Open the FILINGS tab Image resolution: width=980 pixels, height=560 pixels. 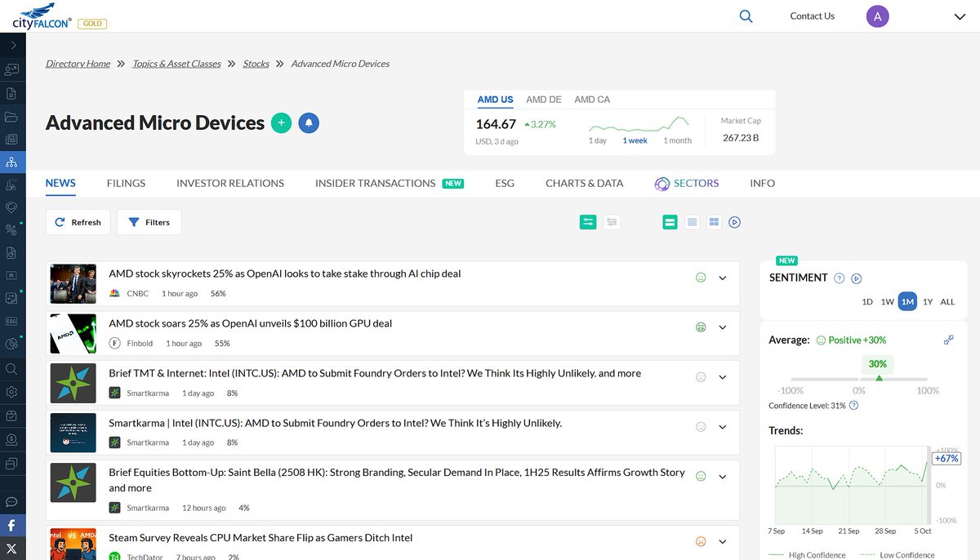(126, 183)
